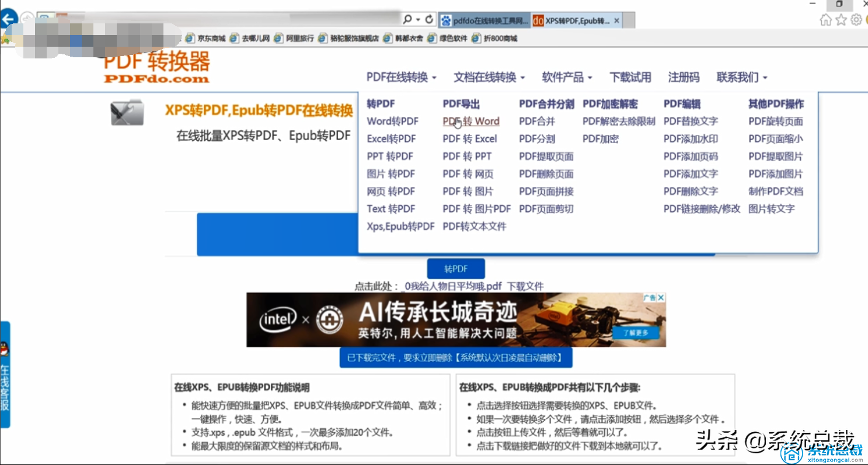Open the 京东商城 bookmark
The width and height of the screenshot is (868, 465).
[205, 39]
